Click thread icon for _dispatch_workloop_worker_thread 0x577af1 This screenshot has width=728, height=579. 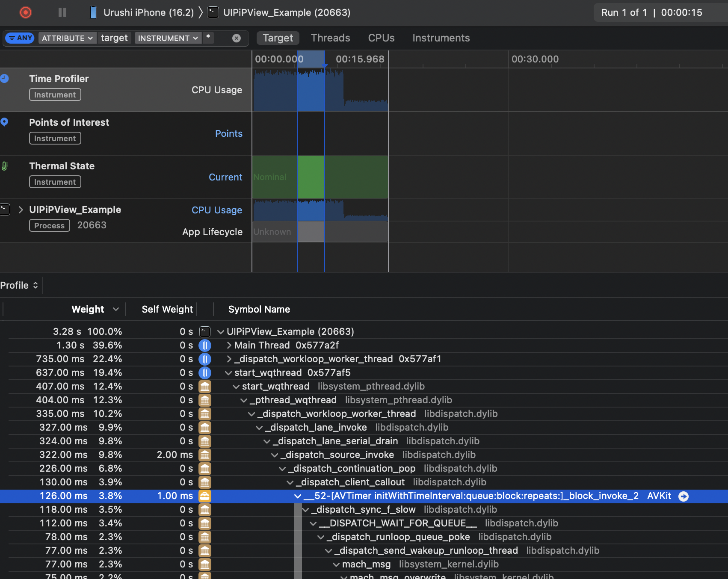pos(205,359)
